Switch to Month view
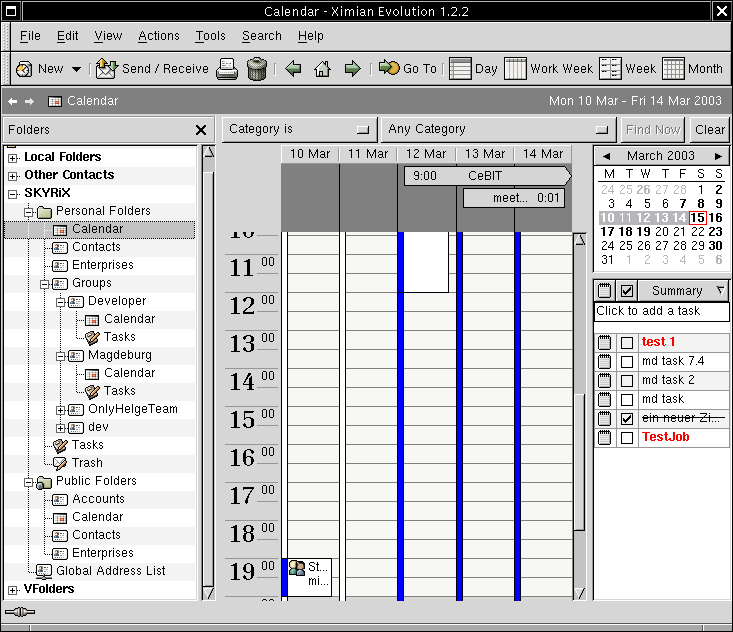Screen dimensions: 733x632 click(692, 69)
